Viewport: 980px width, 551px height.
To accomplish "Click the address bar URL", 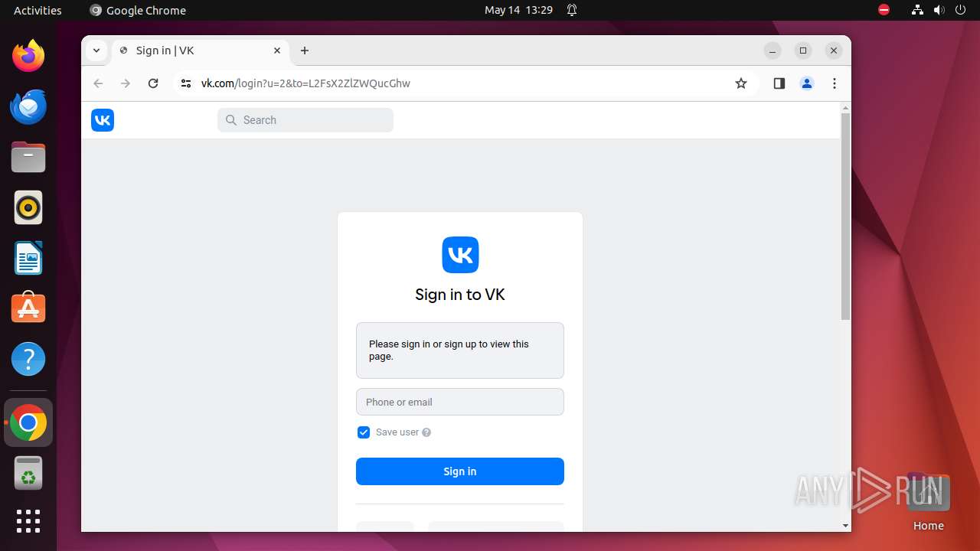I will tap(305, 83).
